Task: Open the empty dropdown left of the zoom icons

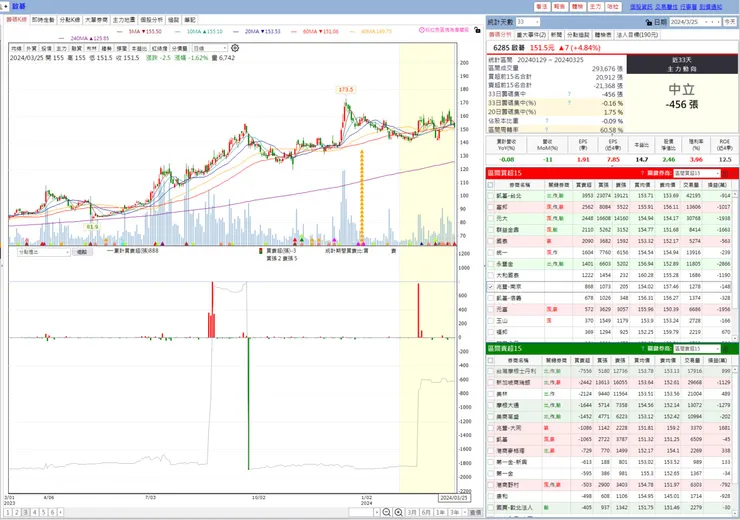Action: 364,512
